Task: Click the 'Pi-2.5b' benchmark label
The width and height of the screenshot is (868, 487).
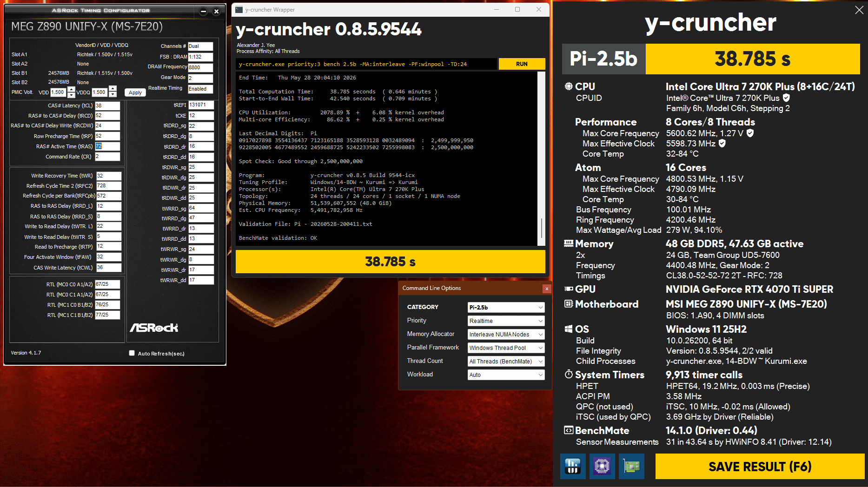Action: click(603, 59)
